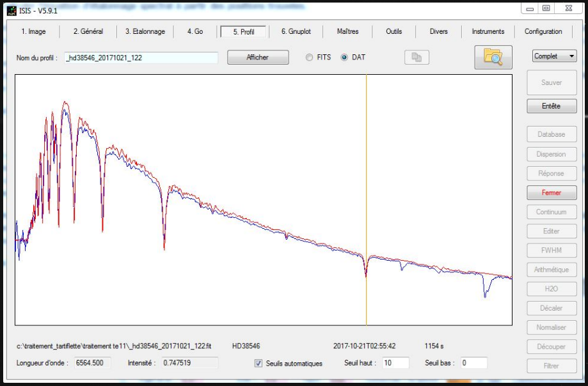Click the Entête button
Image resolution: width=588 pixels, height=386 pixels.
552,106
